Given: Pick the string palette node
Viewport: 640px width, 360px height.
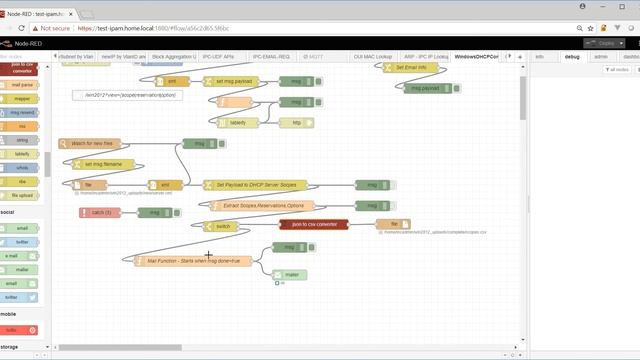Looking at the screenshot, I should pyautogui.click(x=19, y=140).
